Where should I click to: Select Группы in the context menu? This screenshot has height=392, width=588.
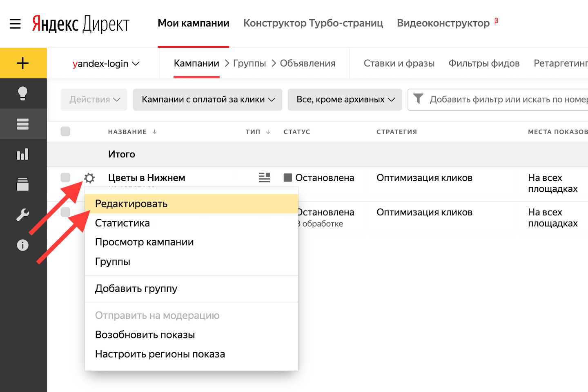coord(192,261)
